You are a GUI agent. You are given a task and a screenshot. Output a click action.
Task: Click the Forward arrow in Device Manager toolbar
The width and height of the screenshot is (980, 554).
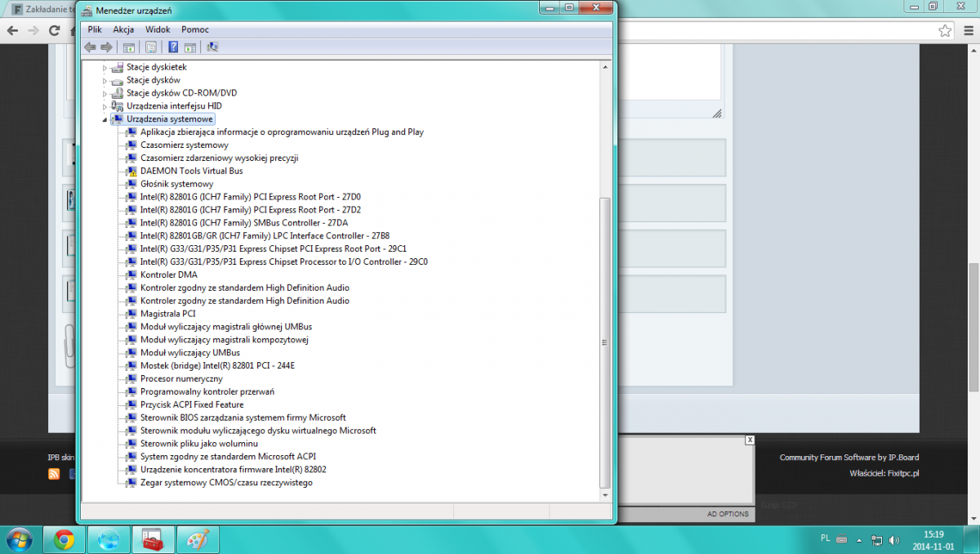click(106, 47)
